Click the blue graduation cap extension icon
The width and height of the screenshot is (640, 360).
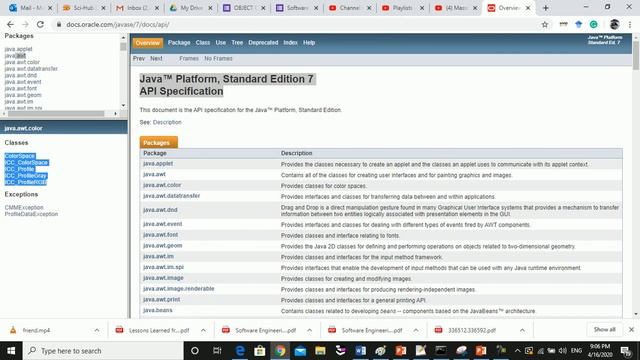point(578,24)
